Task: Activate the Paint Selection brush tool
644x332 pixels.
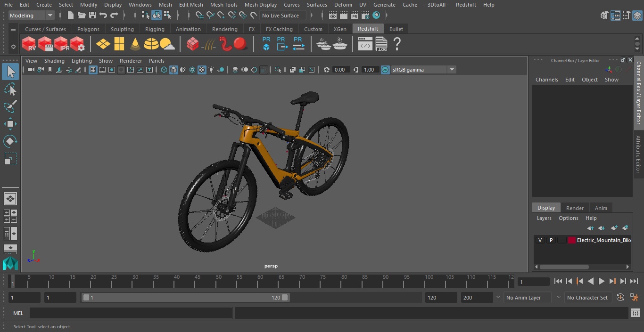Action: (x=10, y=106)
